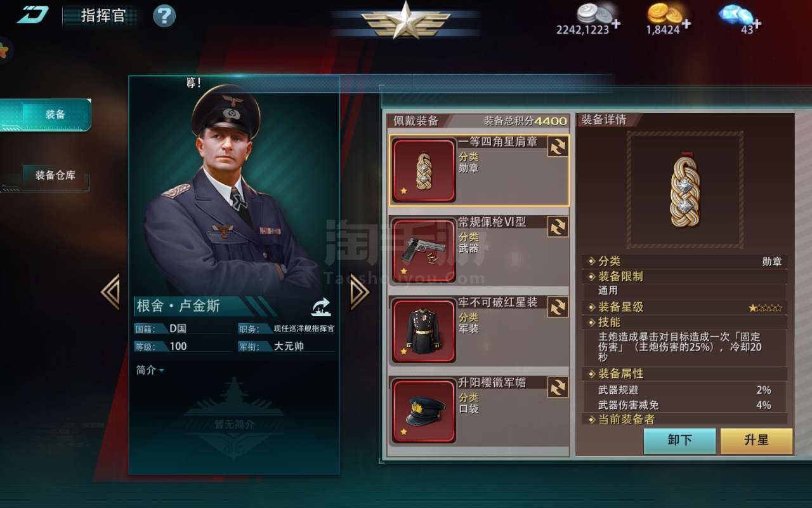
Task: Click the 卸下 button
Action: [x=679, y=441]
